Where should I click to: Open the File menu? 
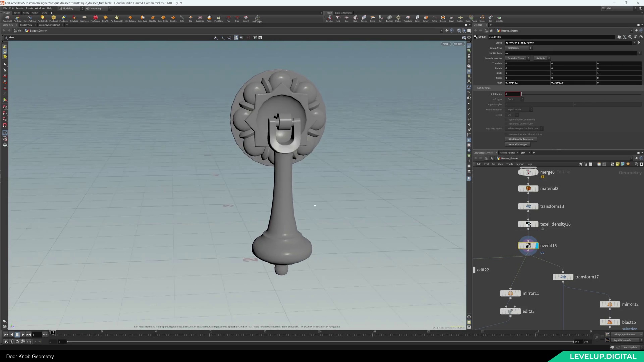[x=5, y=8]
